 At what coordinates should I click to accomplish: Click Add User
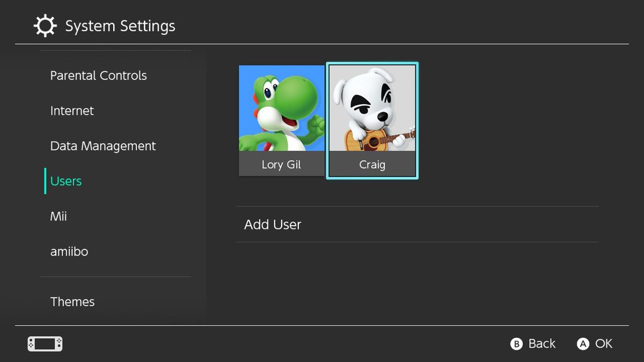[273, 224]
